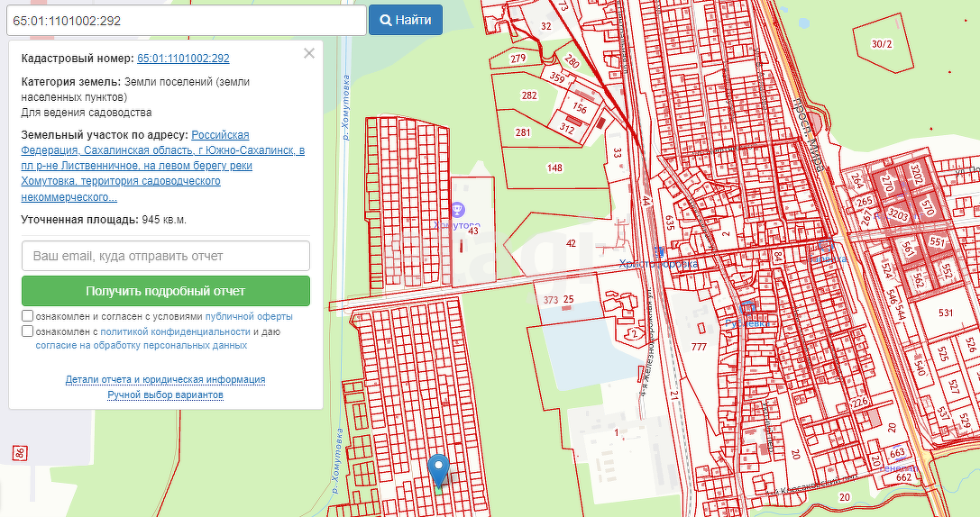The image size is (980, 517).
Task: Click the route 86 road shield
Action: [x=18, y=453]
